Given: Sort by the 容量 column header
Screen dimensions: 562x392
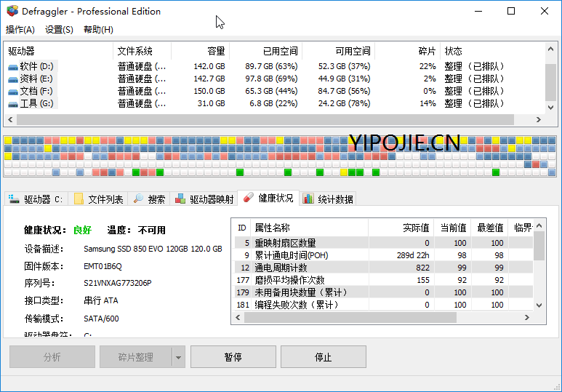Looking at the screenshot, I should coord(201,51).
